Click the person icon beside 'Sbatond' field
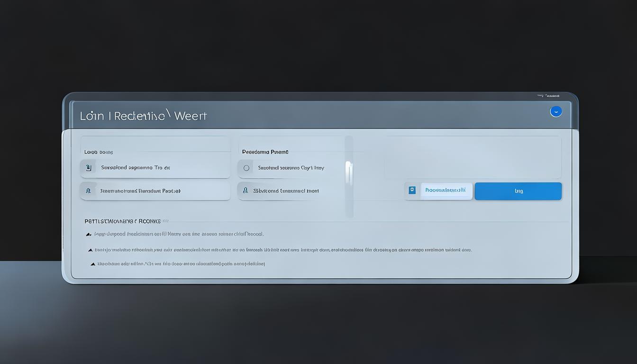 pos(245,191)
